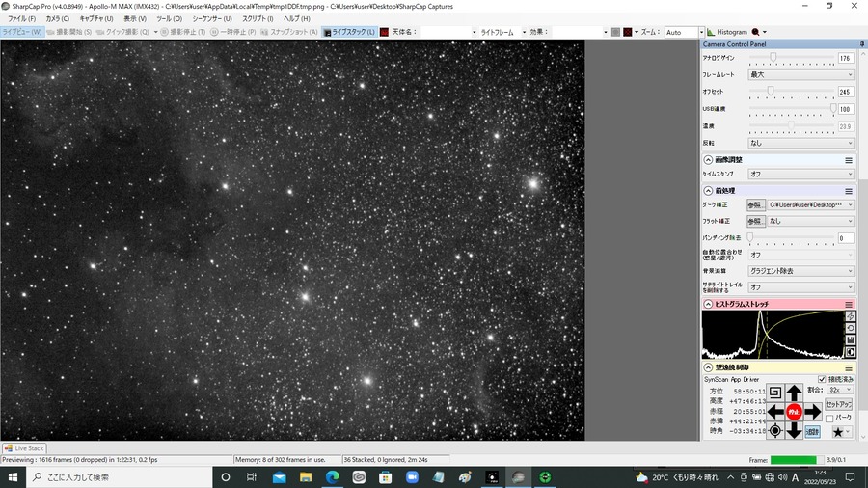The height and width of the screenshot is (488, 868).
Task: Click the red icon beside the Live Stack button
Action: click(x=384, y=32)
